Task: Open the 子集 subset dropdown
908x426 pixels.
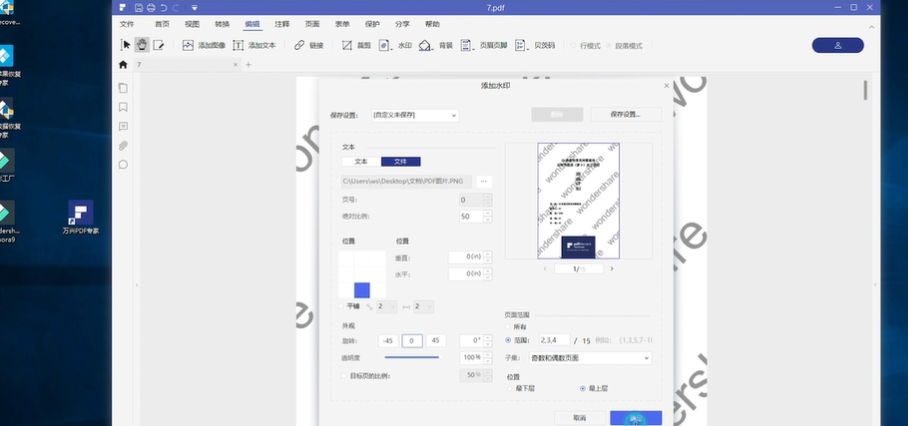Action: click(590, 358)
